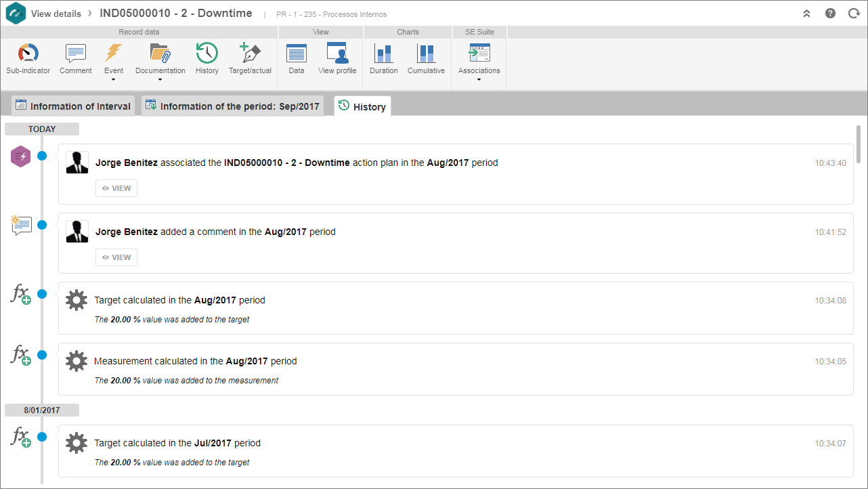Click VIEW button under added comment entry

coord(116,257)
